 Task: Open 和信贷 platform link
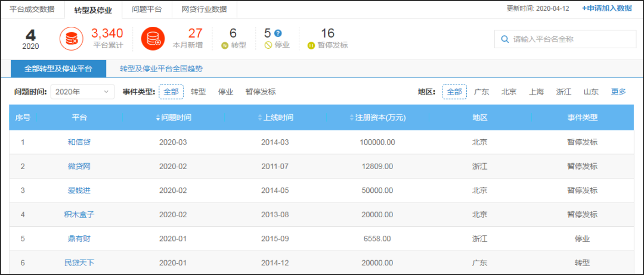pyautogui.click(x=79, y=142)
